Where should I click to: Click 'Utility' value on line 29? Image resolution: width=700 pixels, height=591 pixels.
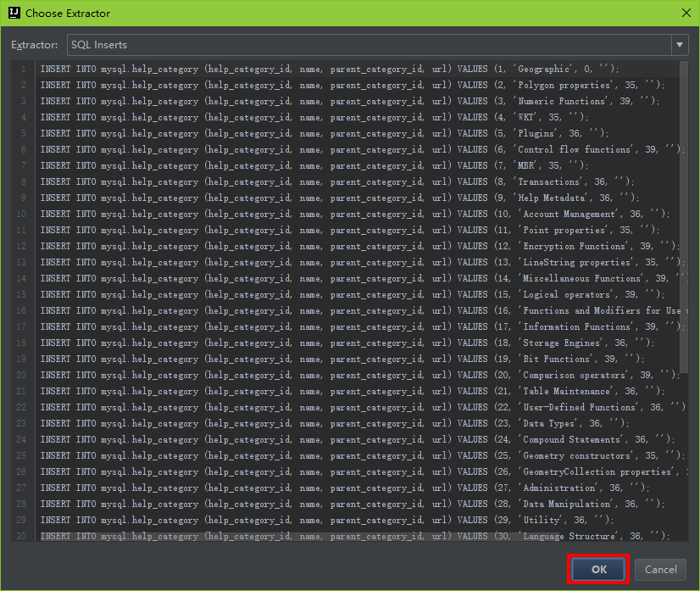tap(542, 520)
